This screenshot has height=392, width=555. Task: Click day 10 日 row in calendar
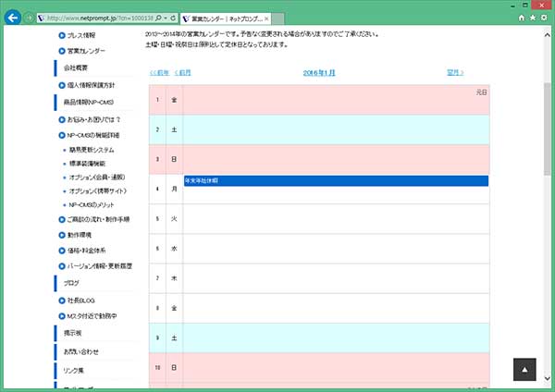tap(319, 368)
